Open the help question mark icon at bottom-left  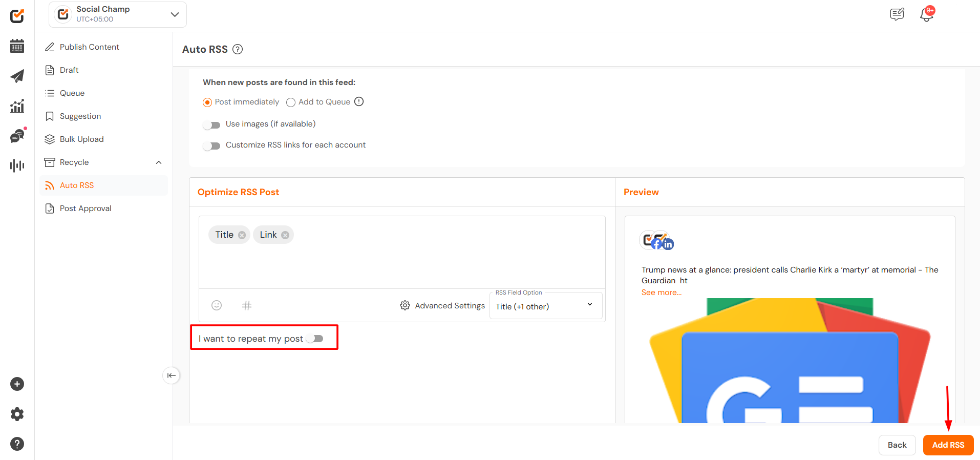(x=17, y=444)
